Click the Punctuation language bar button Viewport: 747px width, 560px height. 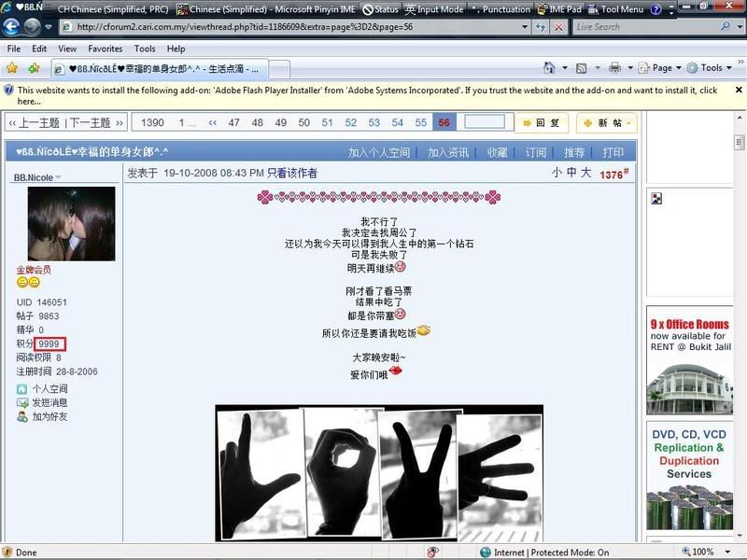tap(500, 9)
